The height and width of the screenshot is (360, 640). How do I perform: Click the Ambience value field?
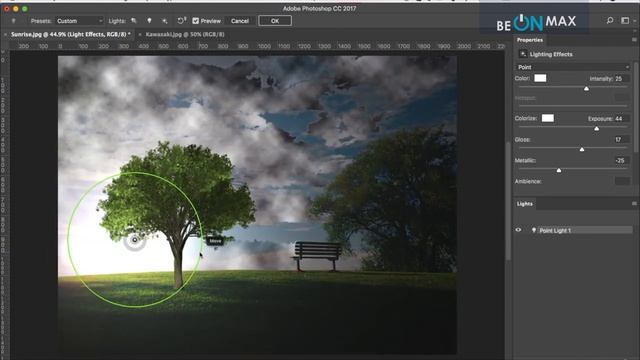tap(621, 181)
